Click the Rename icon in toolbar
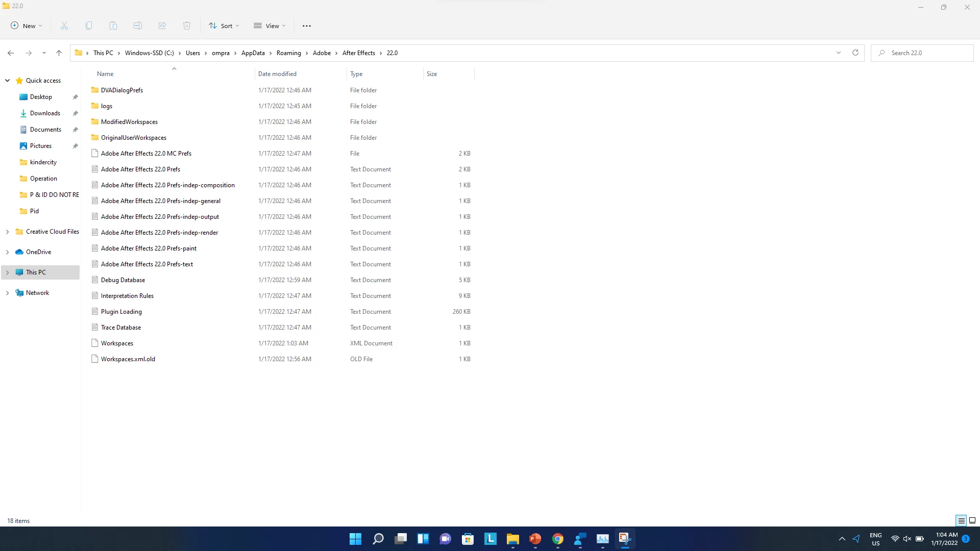The width and height of the screenshot is (980, 551). coord(138,26)
